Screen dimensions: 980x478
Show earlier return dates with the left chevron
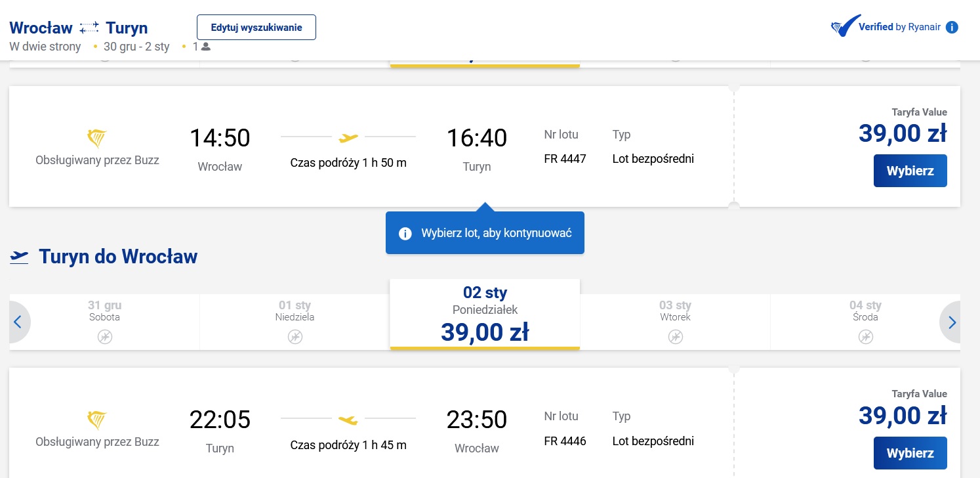(18, 322)
